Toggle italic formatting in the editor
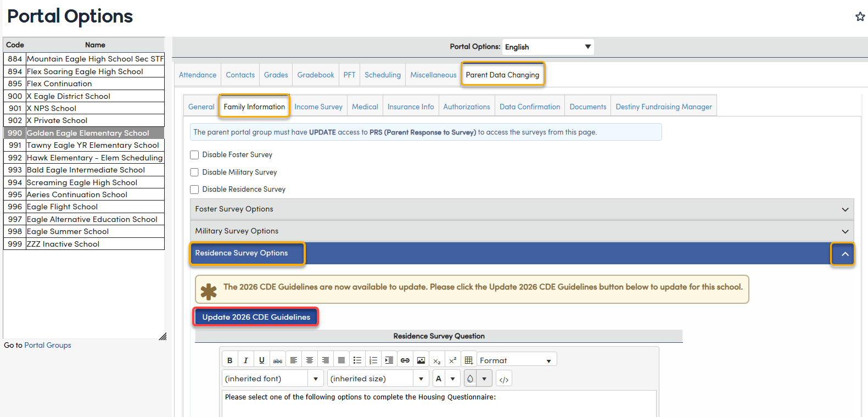The image size is (868, 417). click(x=246, y=360)
